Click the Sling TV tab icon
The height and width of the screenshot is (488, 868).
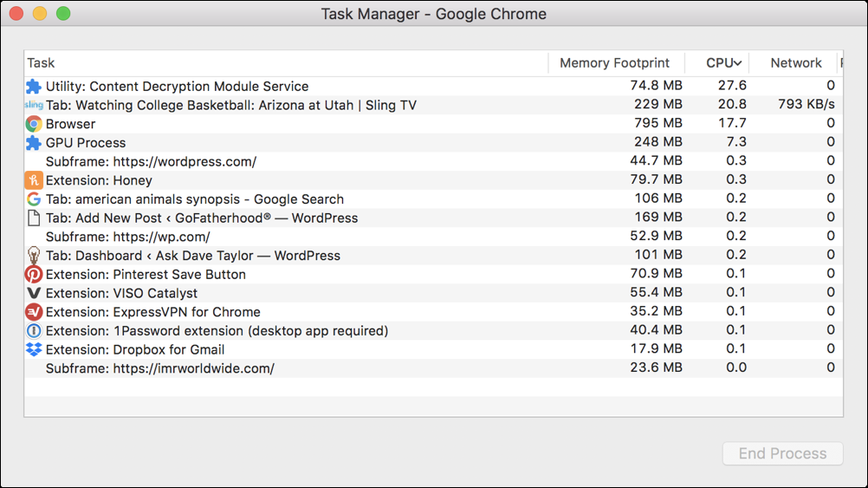[34, 105]
